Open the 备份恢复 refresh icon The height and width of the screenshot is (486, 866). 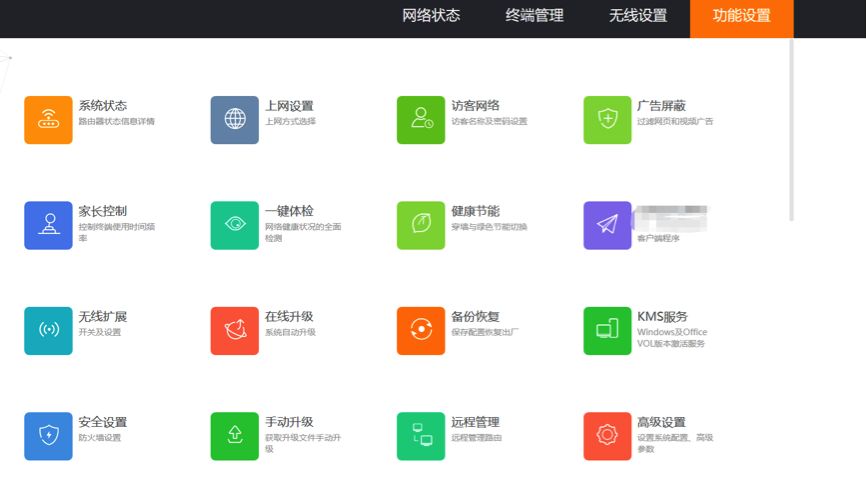pos(421,331)
